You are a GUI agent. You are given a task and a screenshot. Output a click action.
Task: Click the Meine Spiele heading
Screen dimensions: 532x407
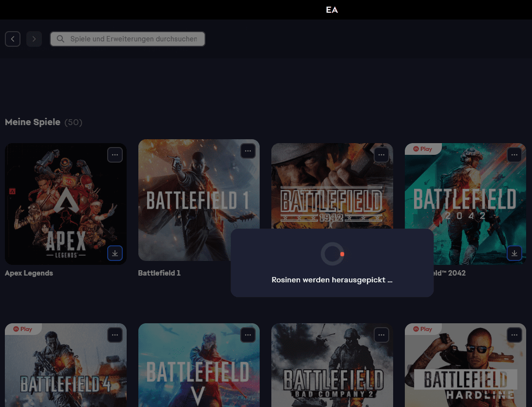pos(33,122)
